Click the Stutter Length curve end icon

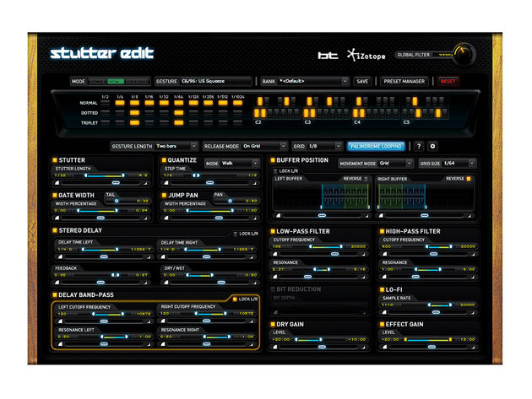pyautogui.click(x=145, y=183)
